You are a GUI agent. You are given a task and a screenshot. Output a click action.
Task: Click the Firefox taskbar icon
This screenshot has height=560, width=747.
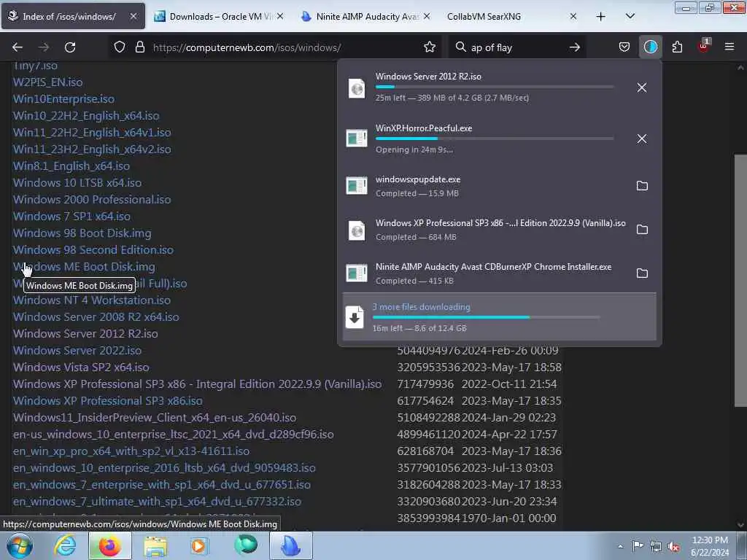point(109,546)
